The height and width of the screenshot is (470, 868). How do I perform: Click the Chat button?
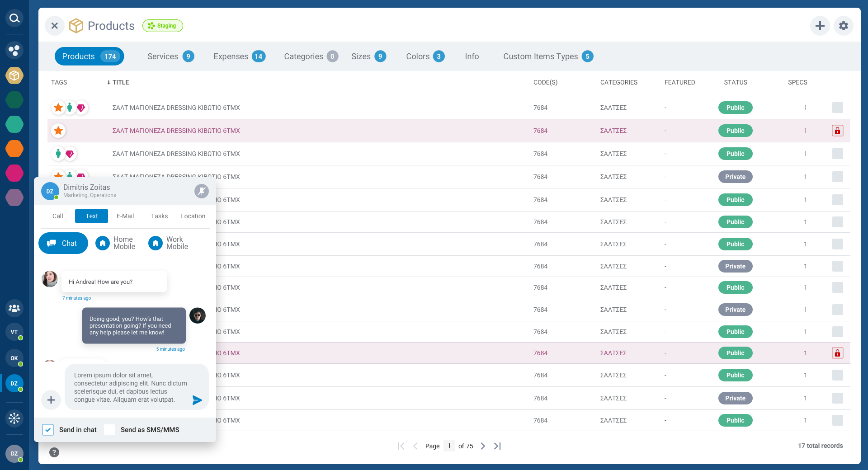click(63, 243)
